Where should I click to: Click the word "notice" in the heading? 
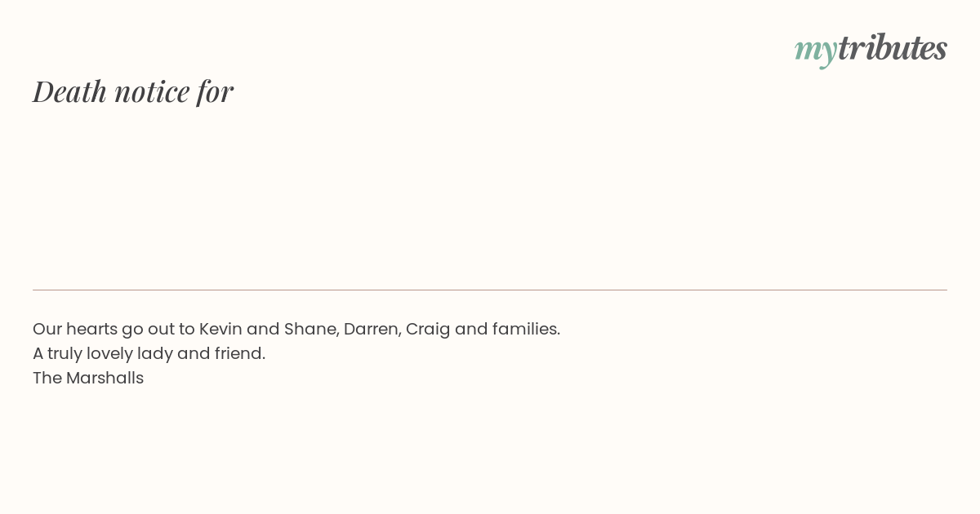pos(152,91)
